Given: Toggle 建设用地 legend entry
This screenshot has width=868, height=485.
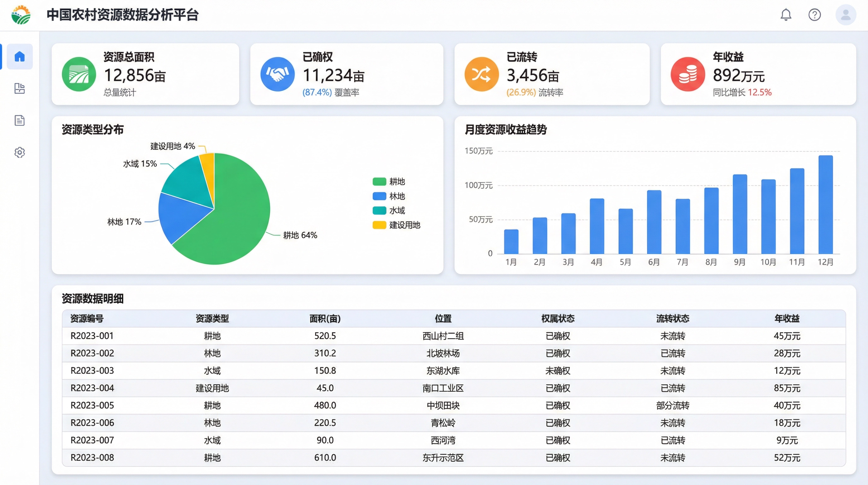Looking at the screenshot, I should coord(404,225).
